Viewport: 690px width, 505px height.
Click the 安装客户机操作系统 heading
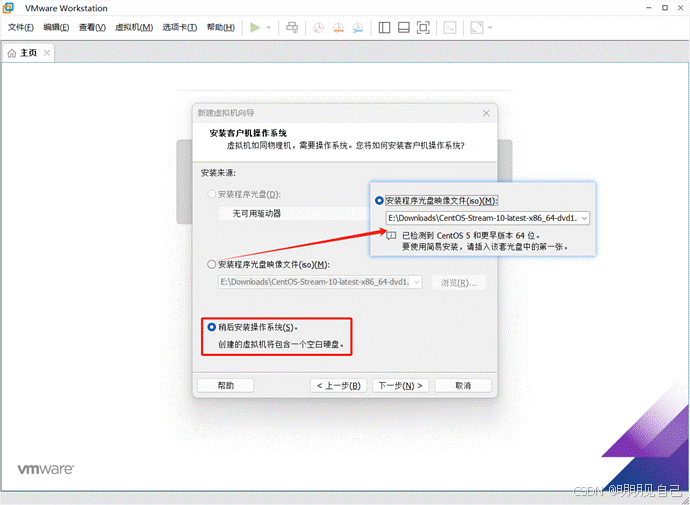[248, 133]
